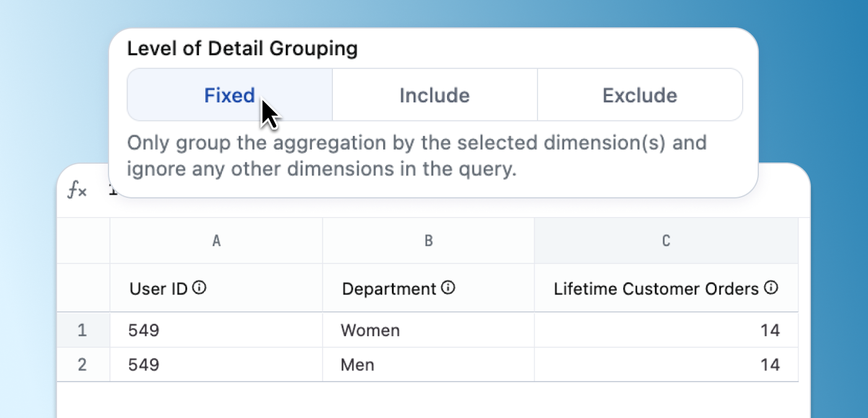Select row 2 by its number
This screenshot has height=418, width=868.
(x=82, y=365)
